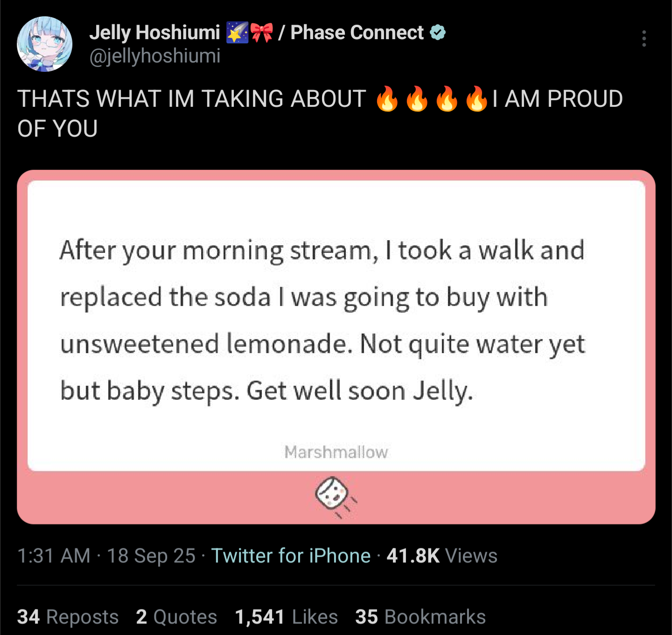Screen dimensions: 672x635
Task: Click the pink ribbon emoji in name
Action: tap(262, 33)
